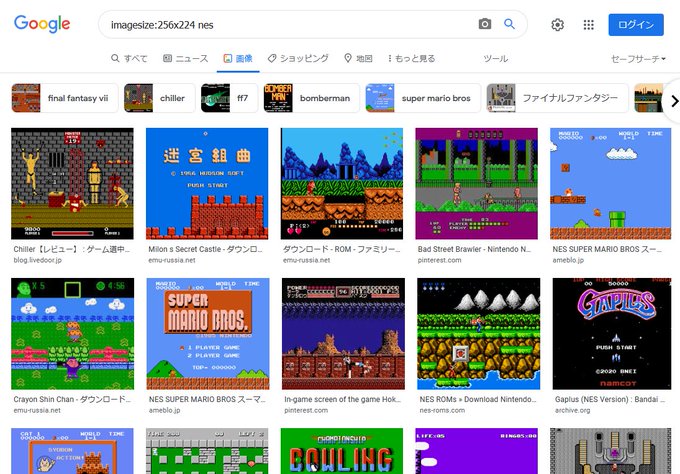
Task: Click the Google logo
Action: tap(42, 24)
